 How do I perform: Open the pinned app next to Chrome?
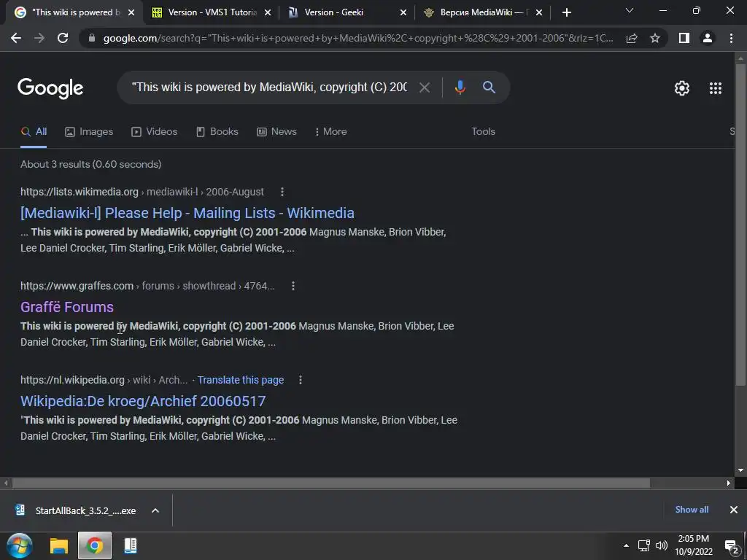pos(130,545)
